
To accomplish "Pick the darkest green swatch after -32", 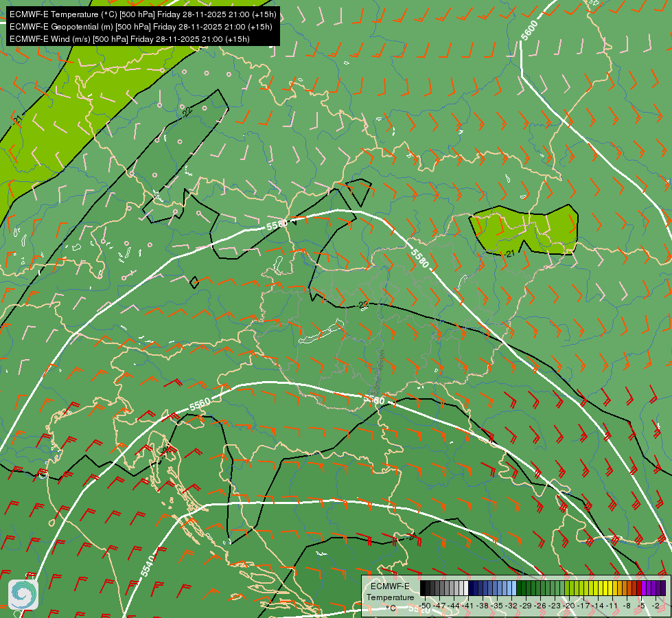I will tap(519, 588).
